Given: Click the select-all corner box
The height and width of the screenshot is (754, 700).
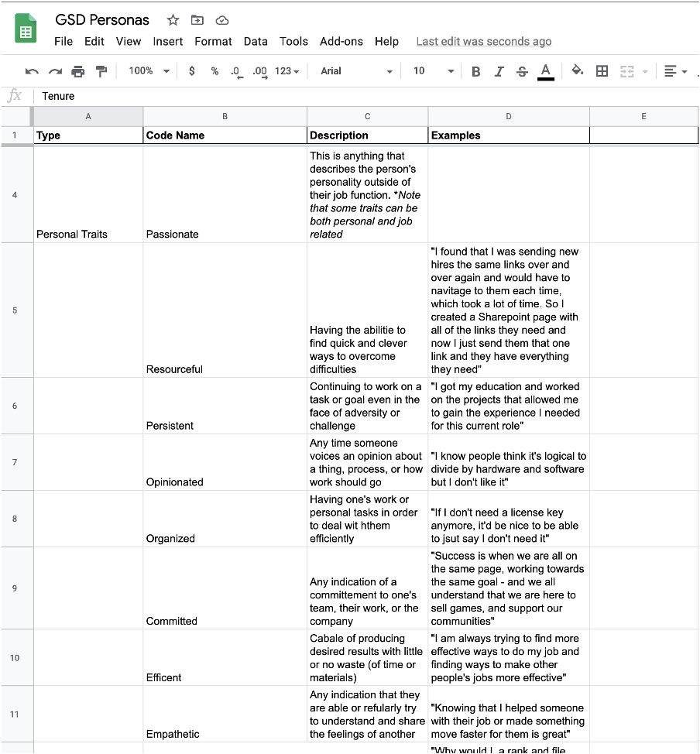Looking at the screenshot, I should (x=17, y=116).
